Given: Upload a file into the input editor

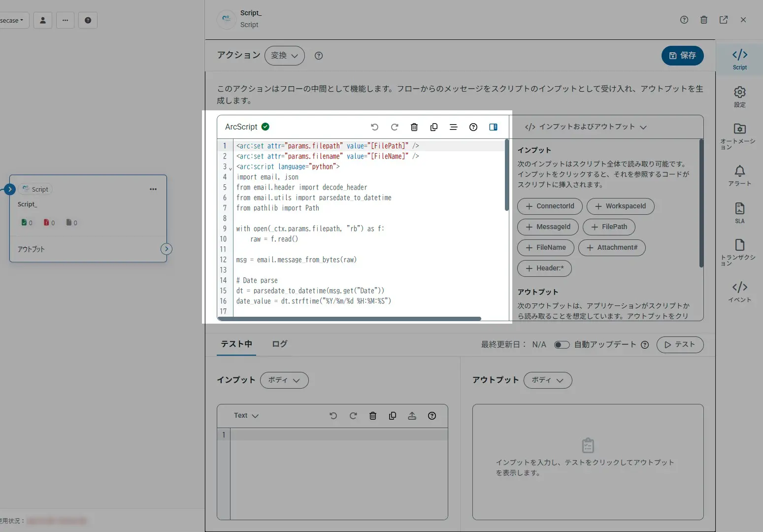Looking at the screenshot, I should point(412,415).
